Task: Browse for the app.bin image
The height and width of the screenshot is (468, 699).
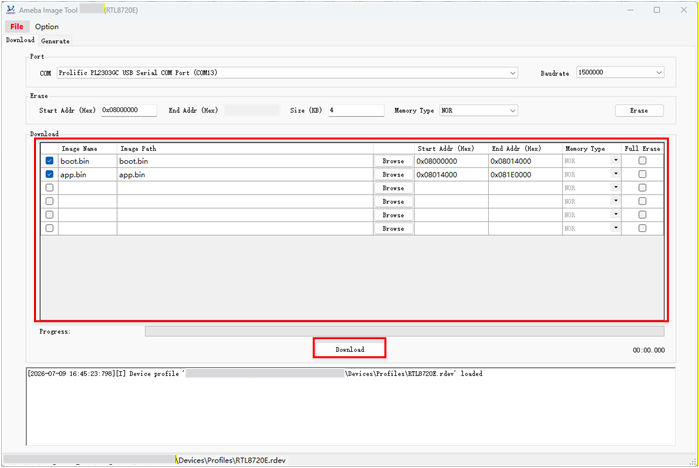Action: (x=393, y=174)
